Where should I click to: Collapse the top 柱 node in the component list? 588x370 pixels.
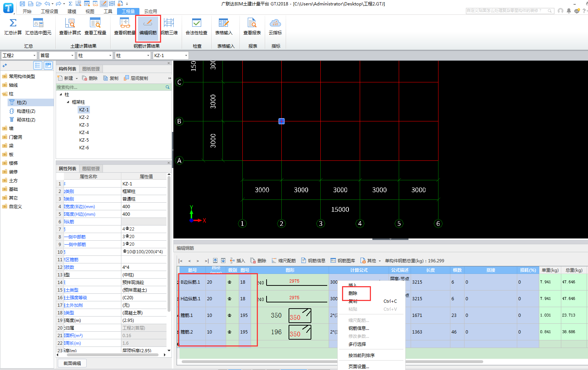coord(61,94)
